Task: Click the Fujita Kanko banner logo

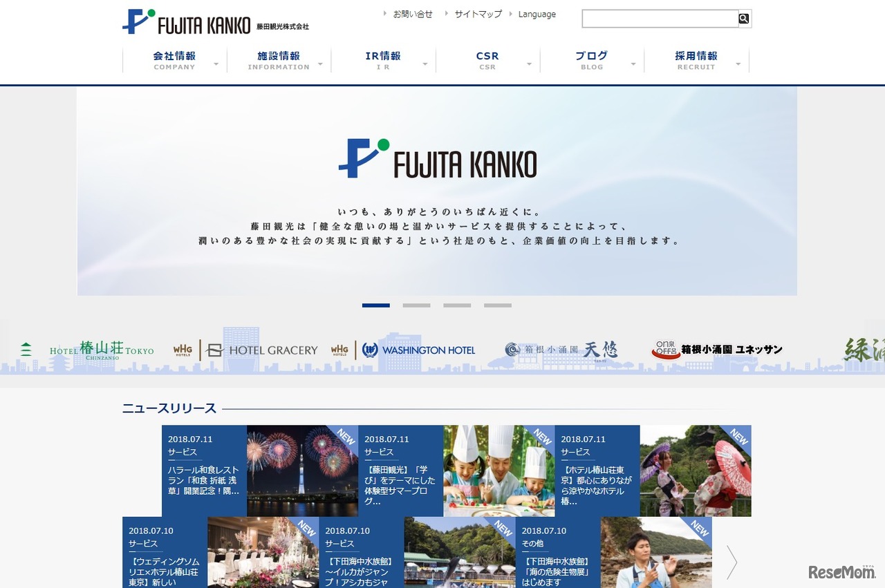Action: (x=438, y=159)
